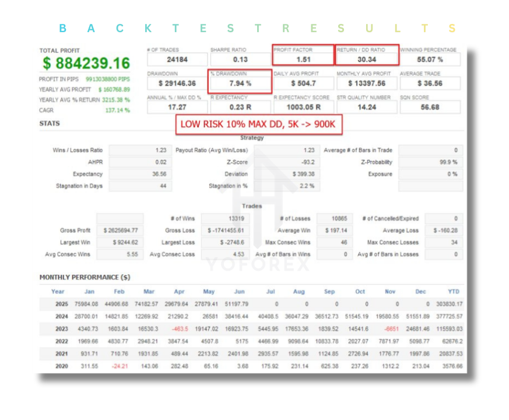Click the red LOW RISK 10% MAX DD banner
The width and height of the screenshot is (509, 420).
tap(259, 124)
